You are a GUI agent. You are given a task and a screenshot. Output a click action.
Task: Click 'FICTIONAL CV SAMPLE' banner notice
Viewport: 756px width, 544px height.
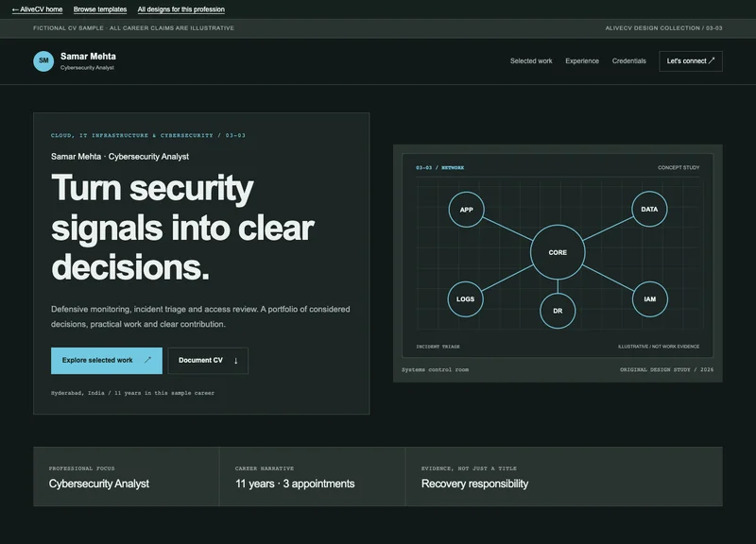(x=133, y=28)
